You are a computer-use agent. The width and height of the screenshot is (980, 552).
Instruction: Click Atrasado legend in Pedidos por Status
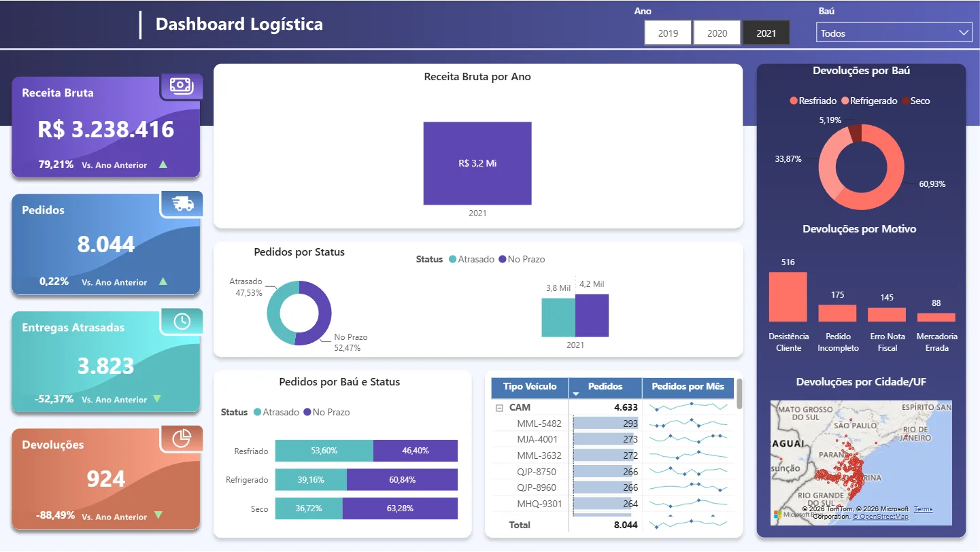471,259
